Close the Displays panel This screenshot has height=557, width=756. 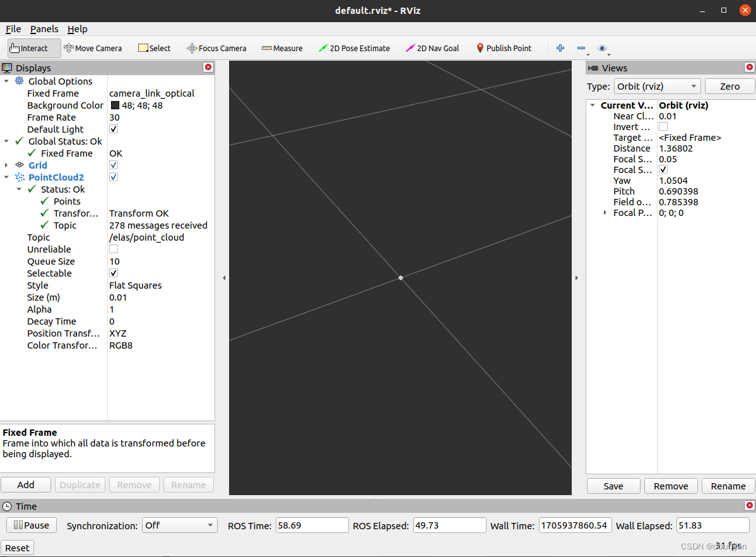point(208,67)
